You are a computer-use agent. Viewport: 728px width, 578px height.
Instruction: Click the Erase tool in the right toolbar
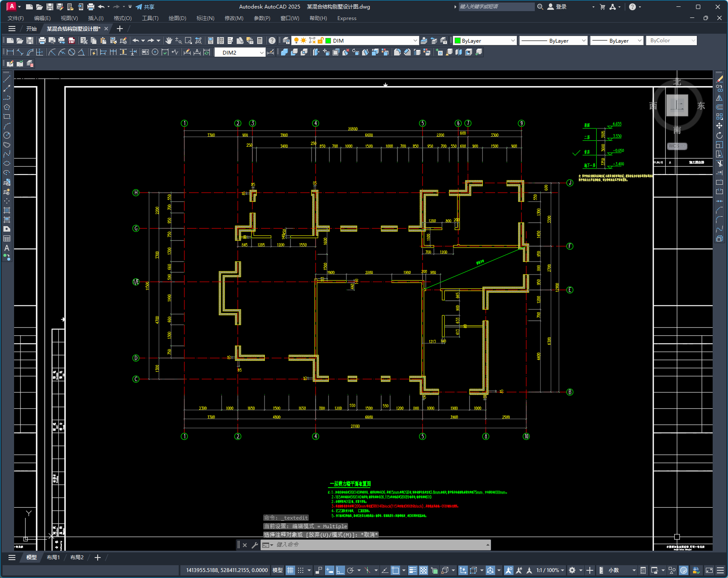click(x=719, y=79)
